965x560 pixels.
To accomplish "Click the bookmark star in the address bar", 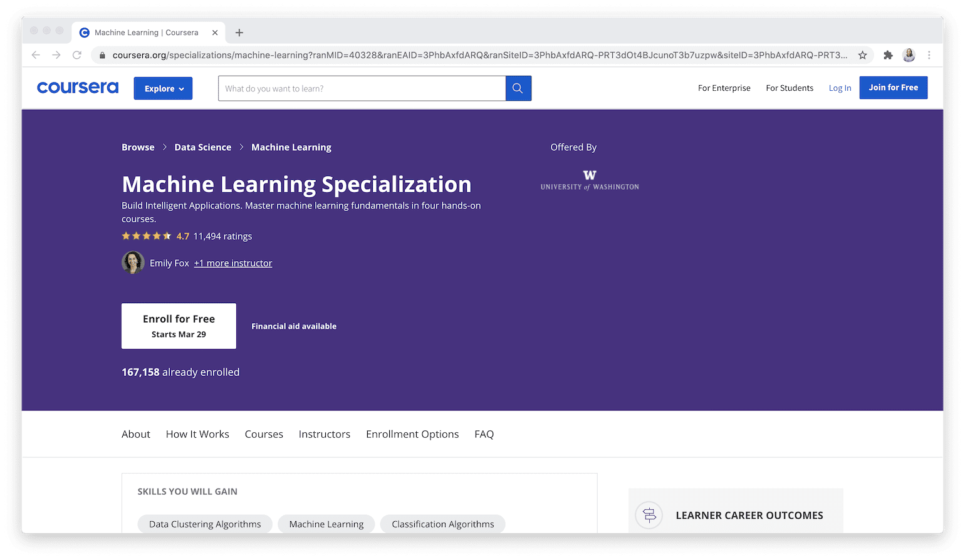I will pos(862,55).
